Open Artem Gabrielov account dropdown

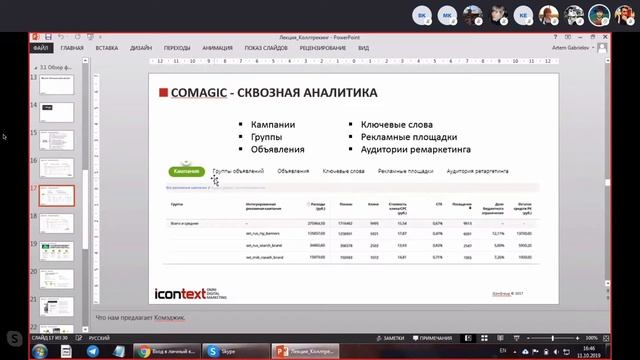(x=573, y=48)
